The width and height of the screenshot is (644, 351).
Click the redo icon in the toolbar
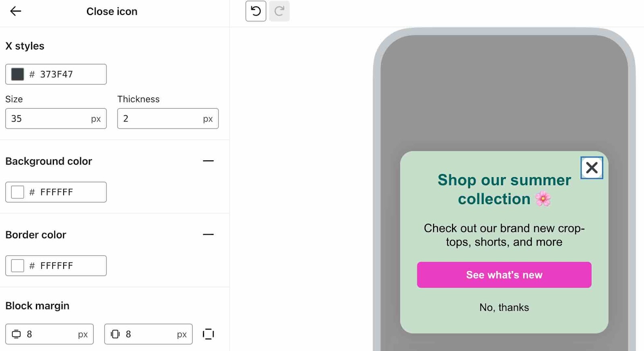click(279, 11)
